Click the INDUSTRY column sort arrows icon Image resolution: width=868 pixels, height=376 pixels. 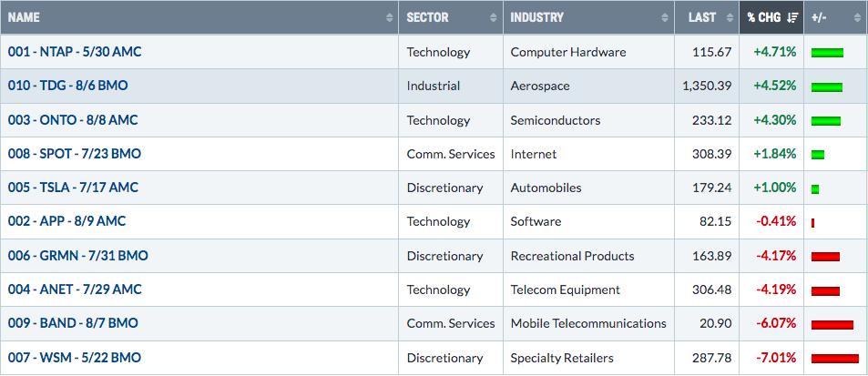pos(664,17)
